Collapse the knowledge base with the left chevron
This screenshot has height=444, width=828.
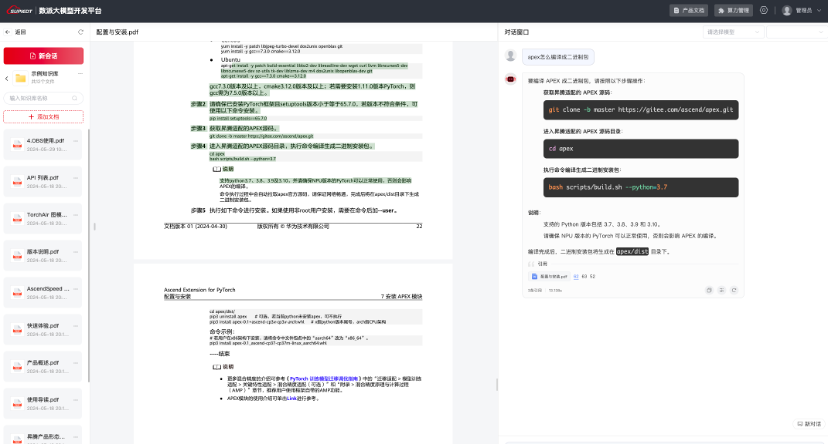point(7,78)
